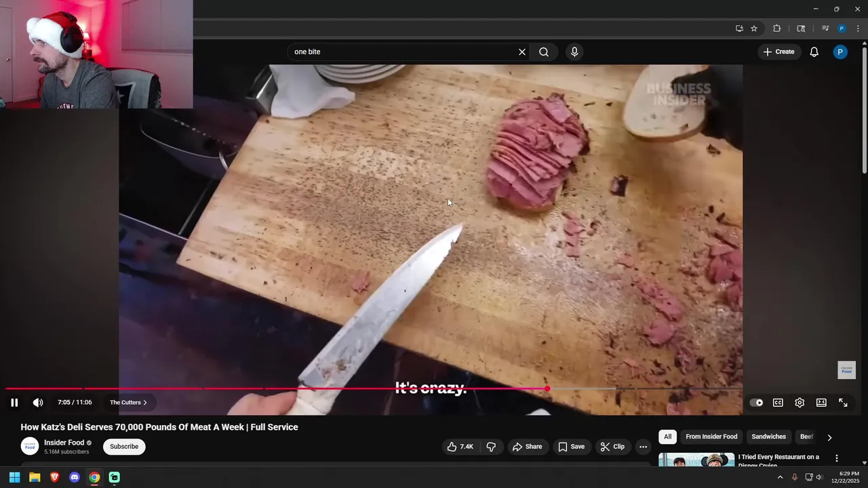Open the video settings gear
The height and width of the screenshot is (488, 868).
coord(800,403)
